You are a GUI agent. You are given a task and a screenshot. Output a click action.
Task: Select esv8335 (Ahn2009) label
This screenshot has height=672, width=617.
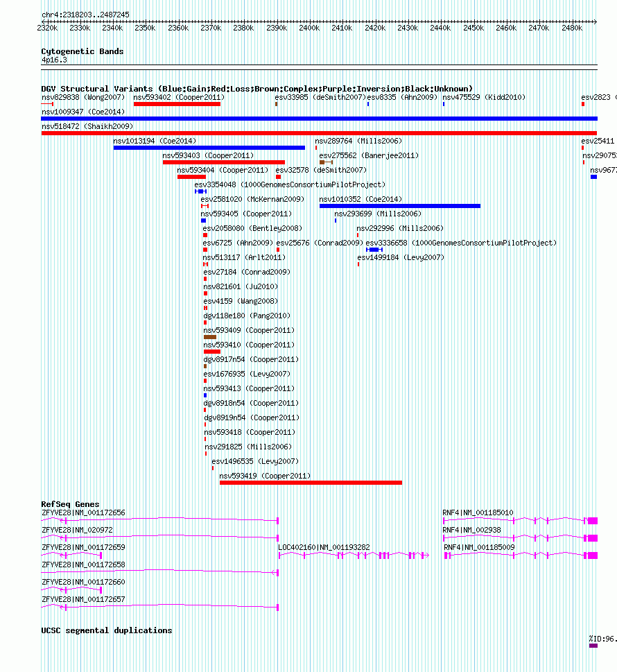tap(402, 97)
